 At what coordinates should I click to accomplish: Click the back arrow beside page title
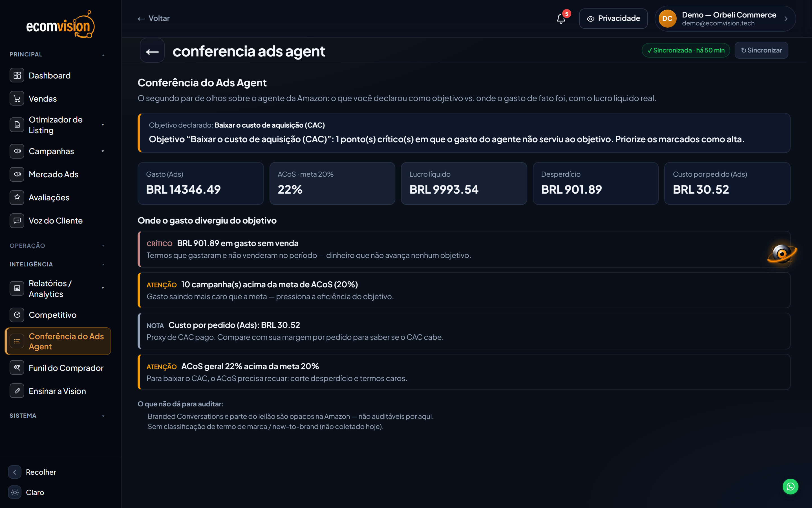point(152,51)
